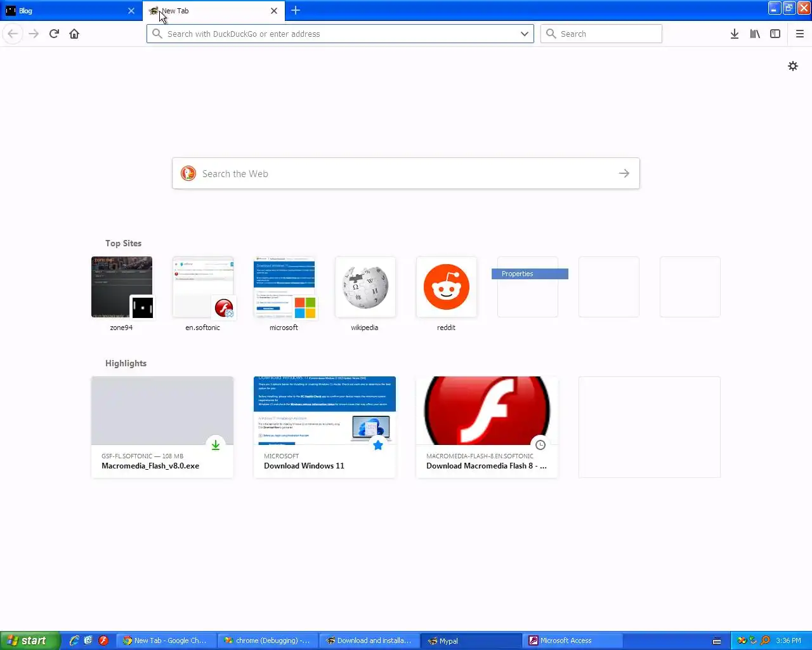
Task: Open the Windows start menu
Action: (30, 640)
